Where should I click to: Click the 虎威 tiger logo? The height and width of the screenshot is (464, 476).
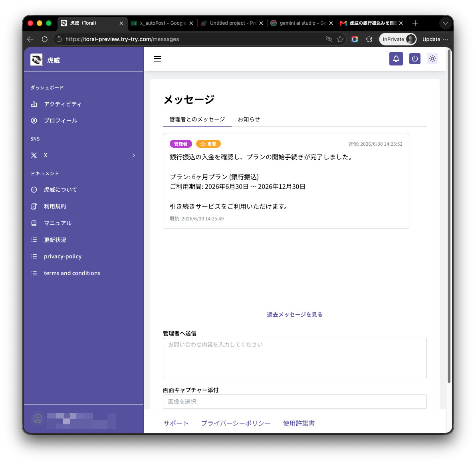pyautogui.click(x=37, y=60)
